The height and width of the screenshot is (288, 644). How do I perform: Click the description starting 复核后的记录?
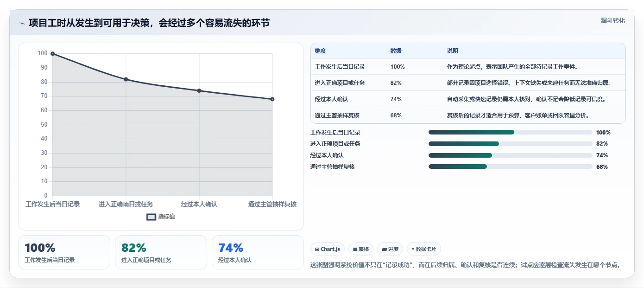click(518, 115)
